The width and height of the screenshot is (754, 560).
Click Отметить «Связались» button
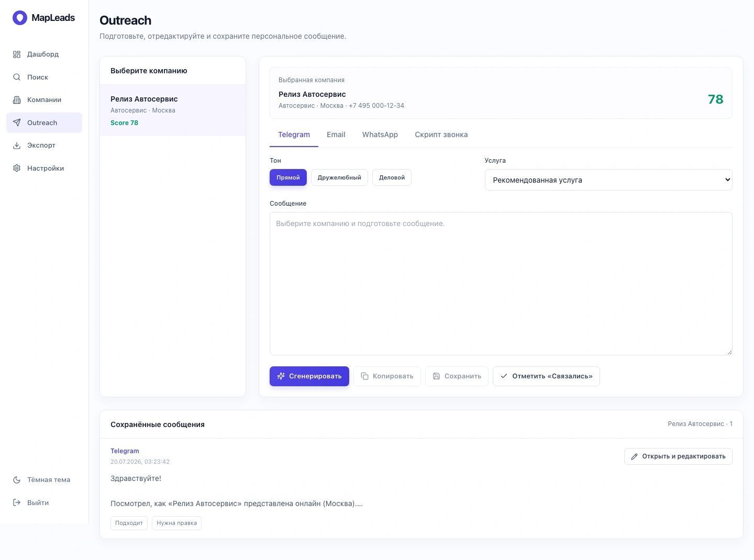[546, 376]
